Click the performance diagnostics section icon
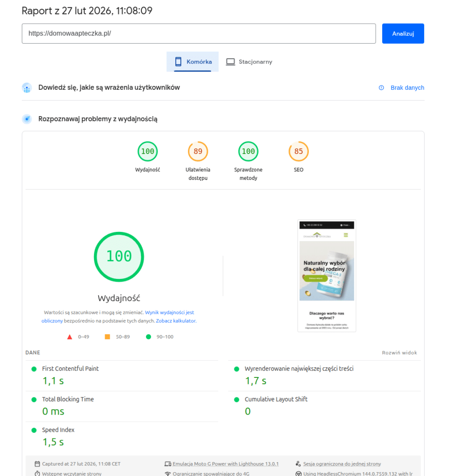The width and height of the screenshot is (472, 476). (x=27, y=119)
